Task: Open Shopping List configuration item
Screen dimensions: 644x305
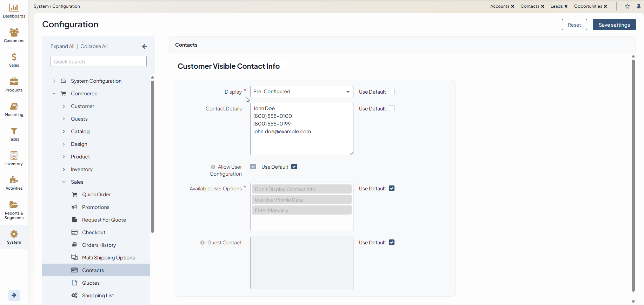Action: coord(98,296)
